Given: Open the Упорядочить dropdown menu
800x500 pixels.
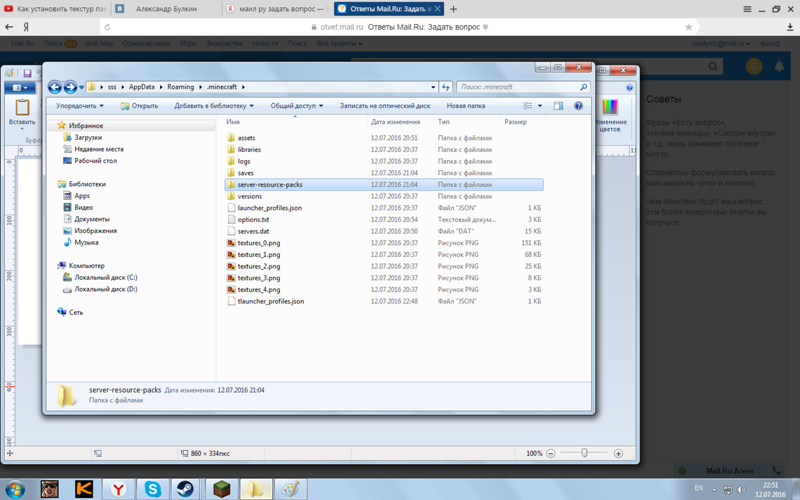Looking at the screenshot, I should pyautogui.click(x=79, y=105).
